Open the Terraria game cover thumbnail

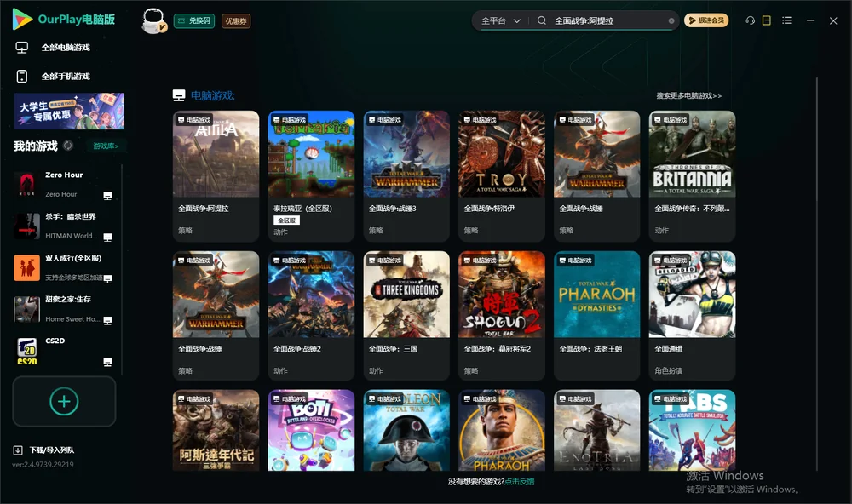click(x=311, y=154)
